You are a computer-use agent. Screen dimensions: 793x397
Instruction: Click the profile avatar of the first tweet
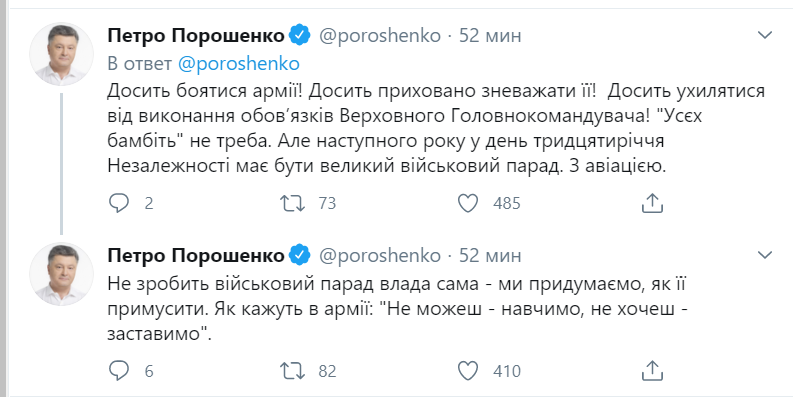point(61,54)
